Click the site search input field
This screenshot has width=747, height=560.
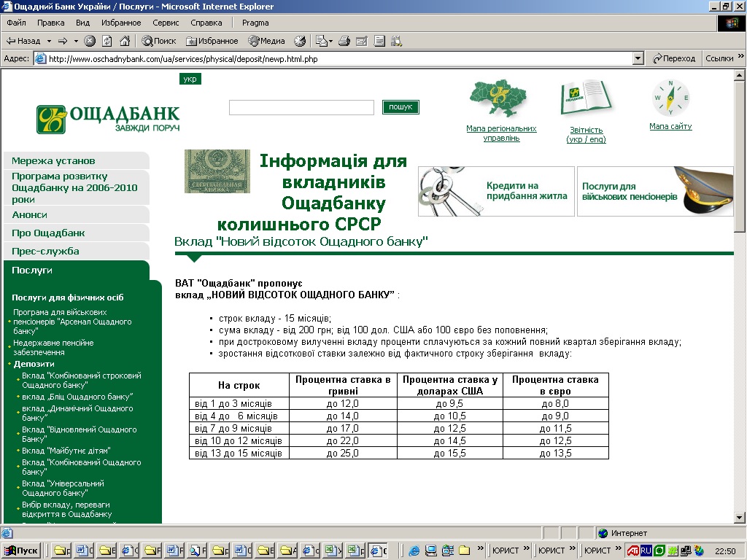(301, 107)
